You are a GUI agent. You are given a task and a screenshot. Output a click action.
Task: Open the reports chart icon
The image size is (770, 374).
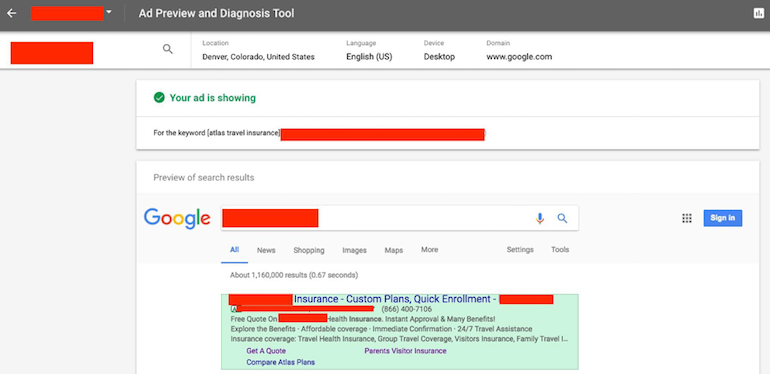(x=759, y=13)
